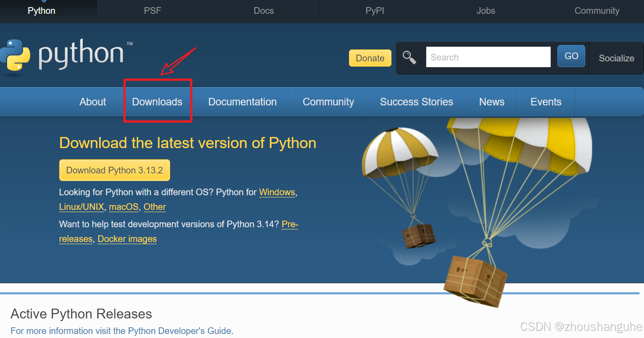Open the Downloads navigation menu
The width and height of the screenshot is (644, 338).
click(x=157, y=102)
